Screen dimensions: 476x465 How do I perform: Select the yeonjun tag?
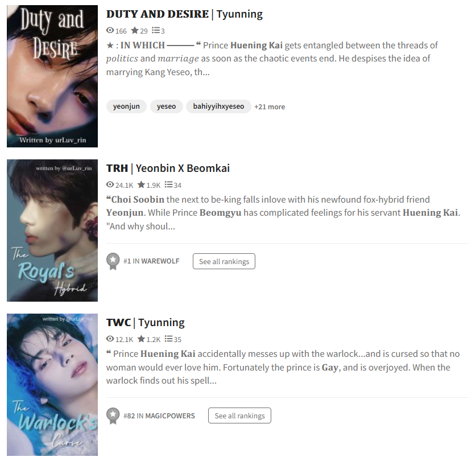pos(126,106)
